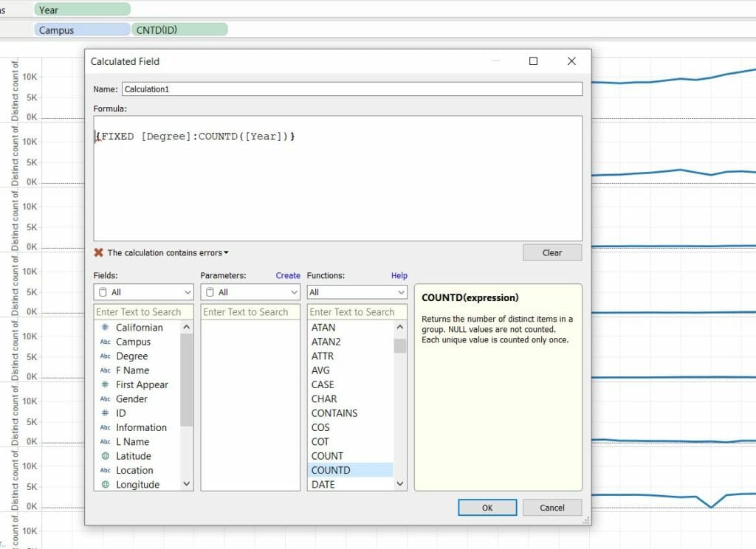
Task: Click the number icon beside First Appear
Action: click(105, 385)
